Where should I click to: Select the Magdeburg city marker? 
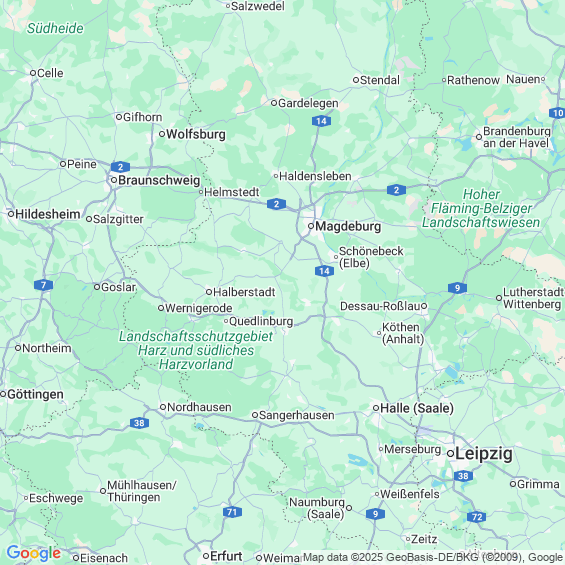pos(311,226)
